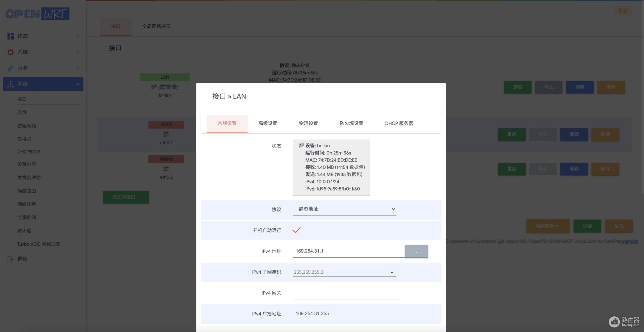The image size is (644, 332).
Task: Click 重启 for the WAN6 interface
Action: click(512, 169)
